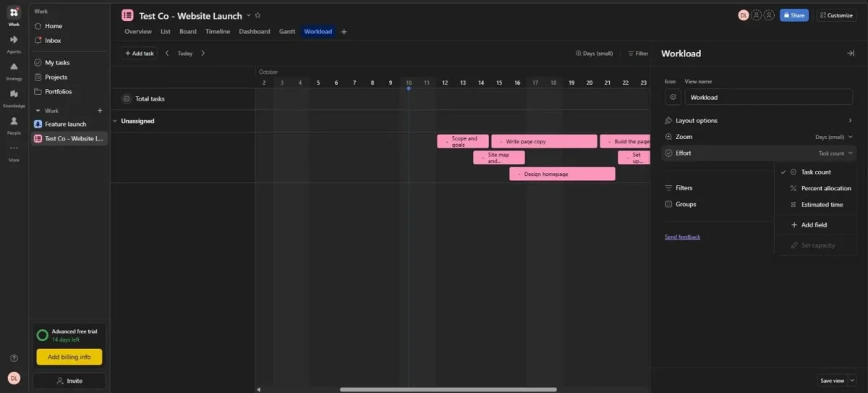Select Estimated time effort option
Image resolution: width=868 pixels, height=393 pixels.
point(815,205)
